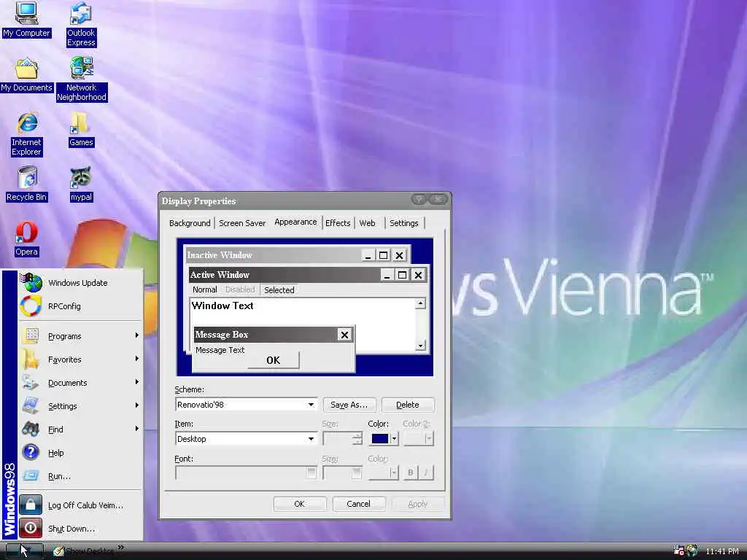Open the Desktop Color picker swatch
This screenshot has width=747, height=560.
[x=384, y=438]
